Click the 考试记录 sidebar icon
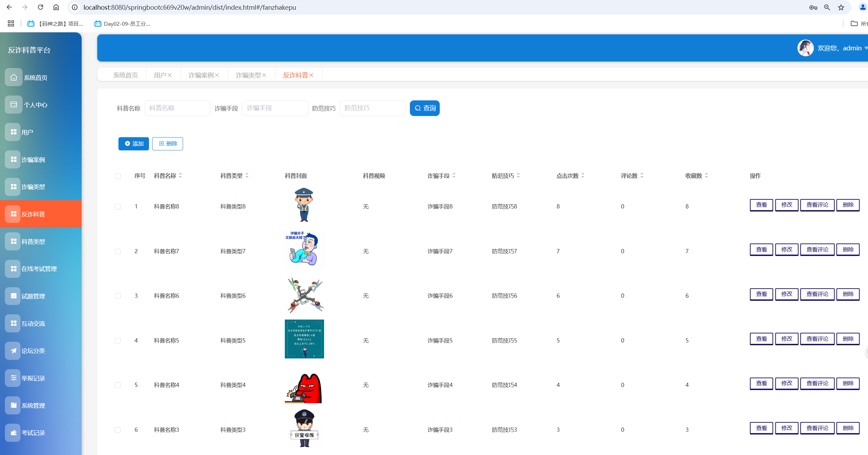Viewport: 868px width, 455px height. click(14, 432)
